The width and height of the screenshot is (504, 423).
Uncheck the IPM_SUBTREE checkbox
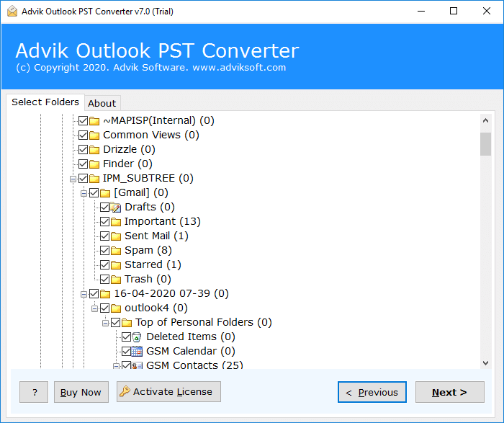(84, 179)
